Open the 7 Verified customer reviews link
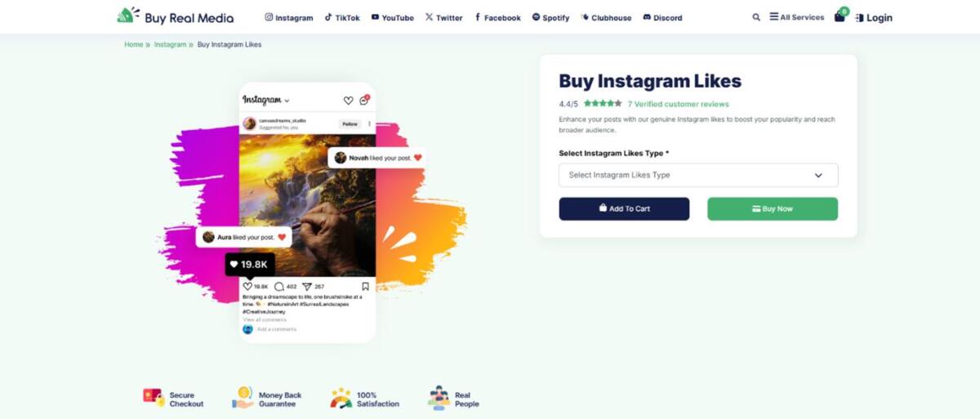The image size is (980, 419). 678,104
